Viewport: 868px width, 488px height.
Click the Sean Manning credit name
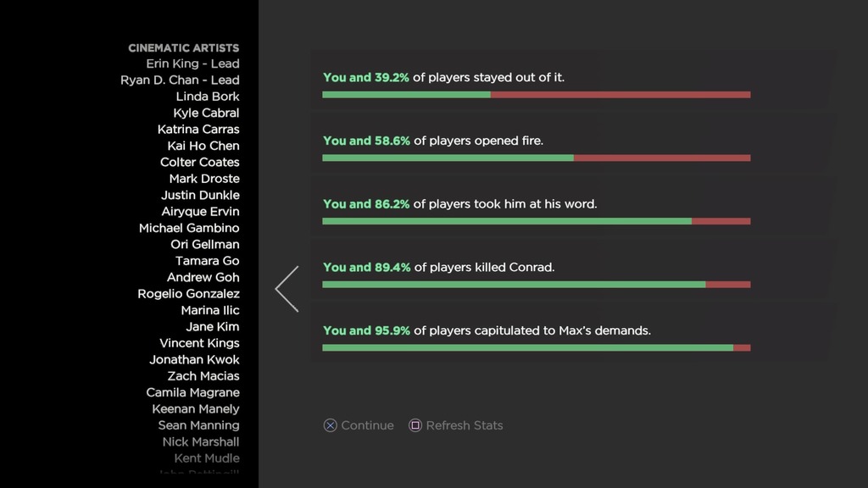point(198,425)
